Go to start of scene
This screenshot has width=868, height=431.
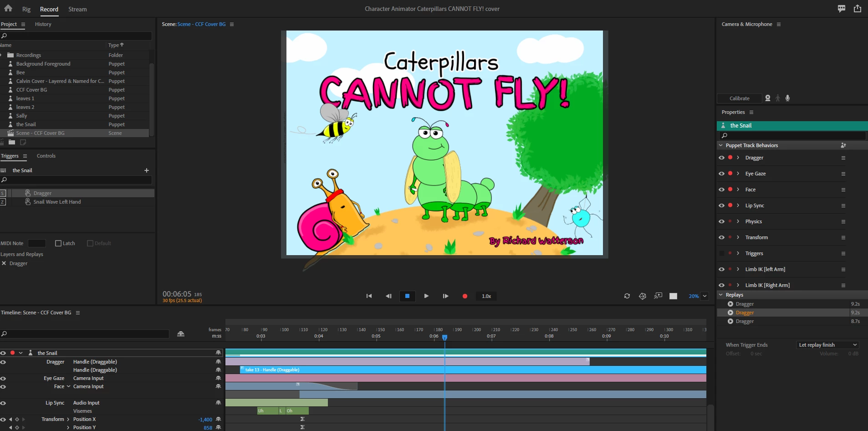click(x=369, y=296)
